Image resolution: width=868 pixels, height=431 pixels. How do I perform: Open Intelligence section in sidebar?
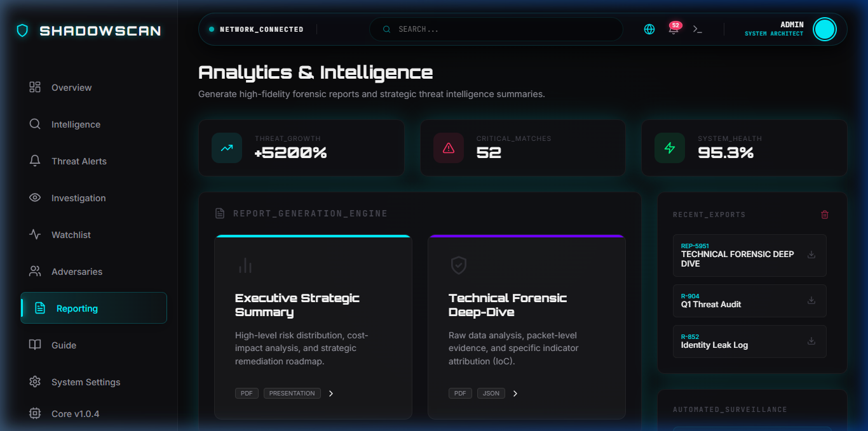[x=94, y=124]
